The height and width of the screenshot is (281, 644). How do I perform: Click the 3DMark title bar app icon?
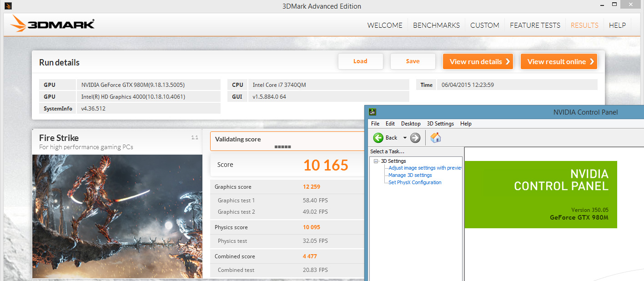coord(8,6)
